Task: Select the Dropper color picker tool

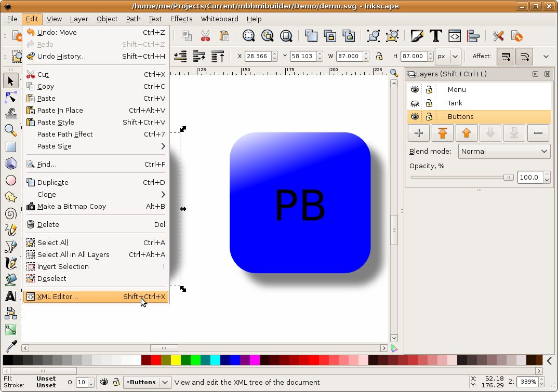Action: 11,346
